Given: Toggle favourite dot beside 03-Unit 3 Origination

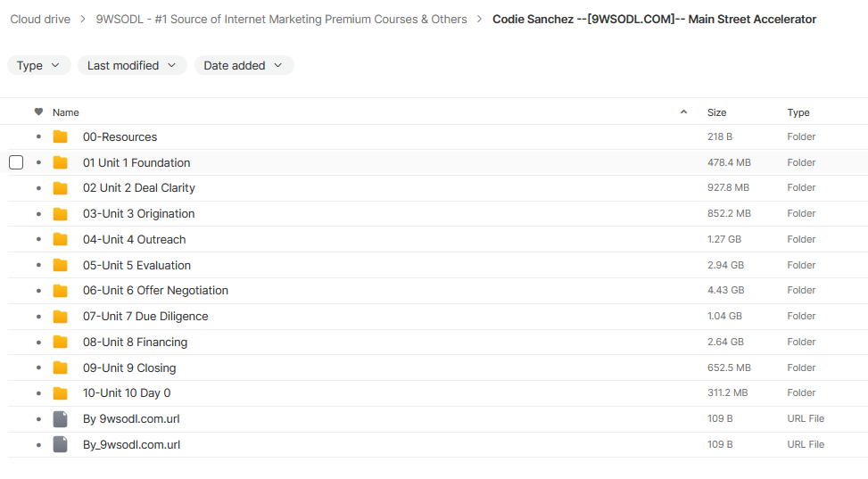Looking at the screenshot, I should pyautogui.click(x=38, y=214).
